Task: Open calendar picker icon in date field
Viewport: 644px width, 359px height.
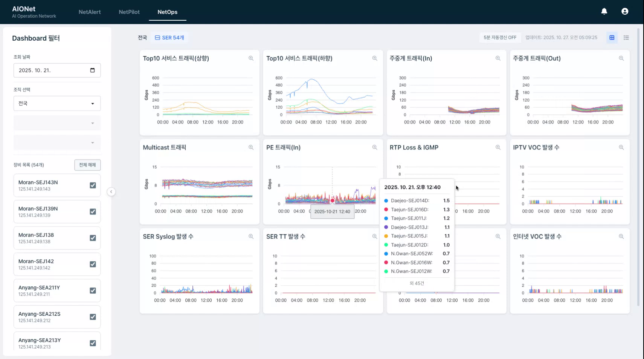Action: (93, 70)
